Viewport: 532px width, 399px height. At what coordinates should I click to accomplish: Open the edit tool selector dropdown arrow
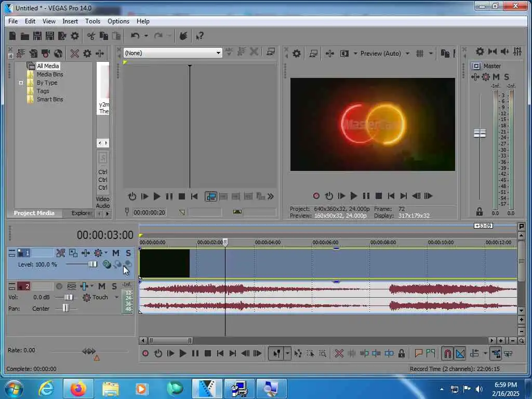coord(287,353)
